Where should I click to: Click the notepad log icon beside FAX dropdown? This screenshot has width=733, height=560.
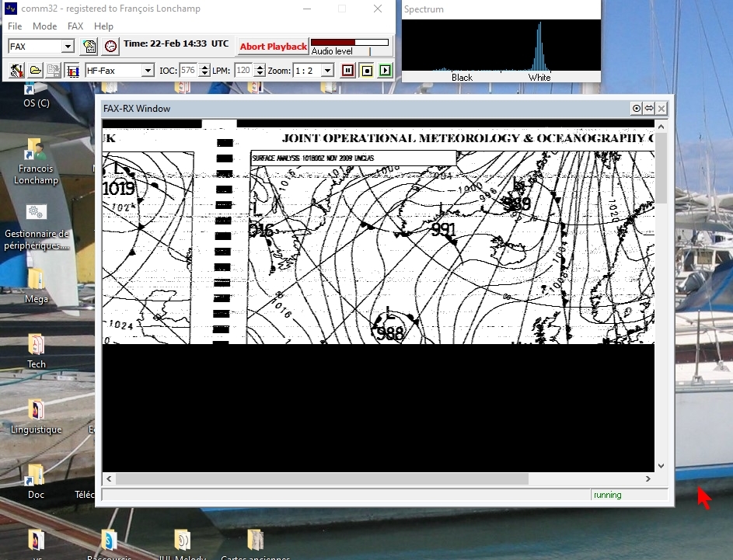point(89,47)
